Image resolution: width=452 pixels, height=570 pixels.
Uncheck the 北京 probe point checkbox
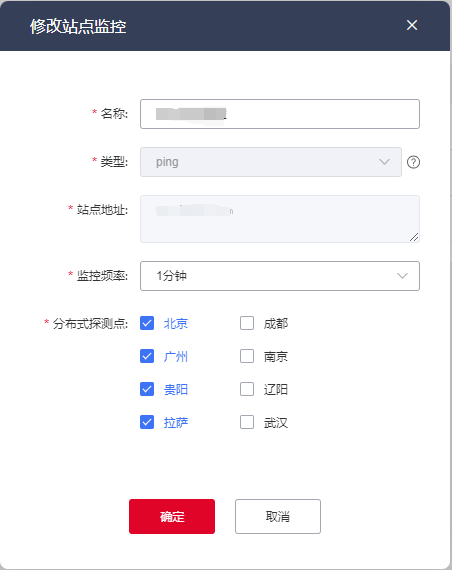(x=147, y=323)
